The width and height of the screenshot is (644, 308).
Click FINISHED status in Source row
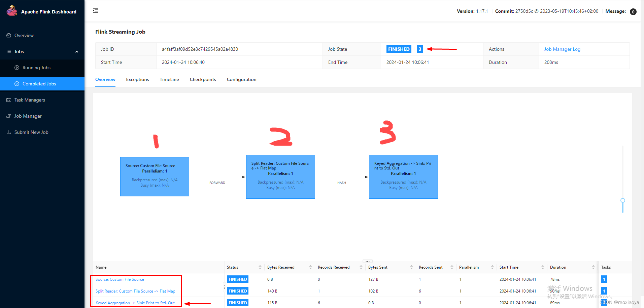[x=238, y=279]
